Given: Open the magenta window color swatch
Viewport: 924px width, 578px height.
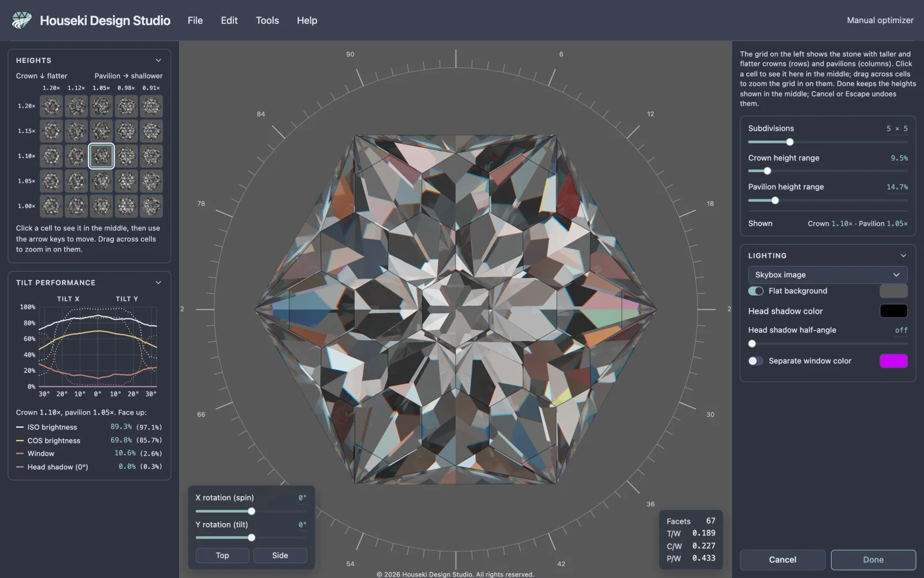Looking at the screenshot, I should coord(893,361).
